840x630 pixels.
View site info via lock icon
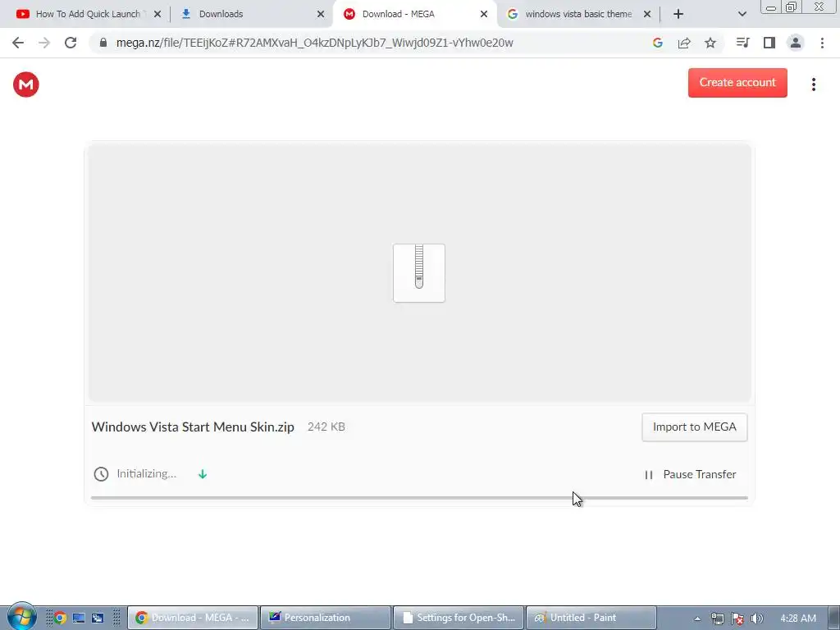pyautogui.click(x=103, y=43)
